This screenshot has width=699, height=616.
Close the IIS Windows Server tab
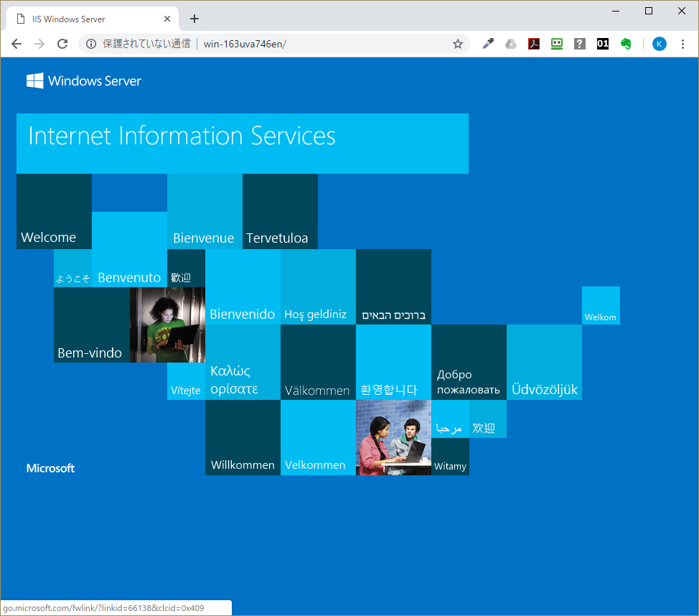(167, 19)
